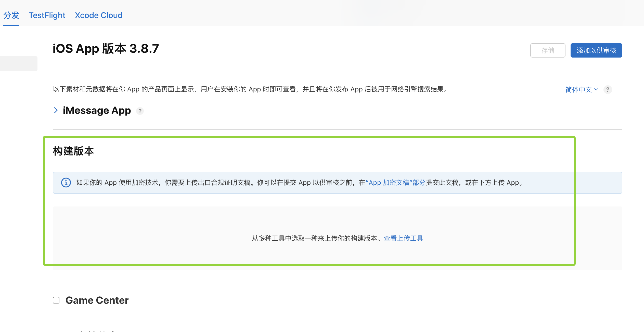Click the iMessage App heading text
The width and height of the screenshot is (644, 332).
(x=97, y=110)
